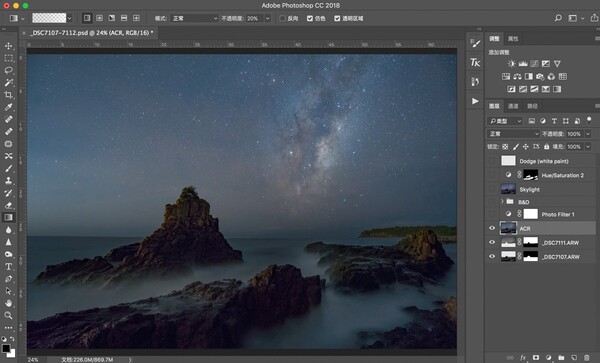Open the gradient mode dropdown
Viewport: 600px width, 363px height.
coord(195,18)
